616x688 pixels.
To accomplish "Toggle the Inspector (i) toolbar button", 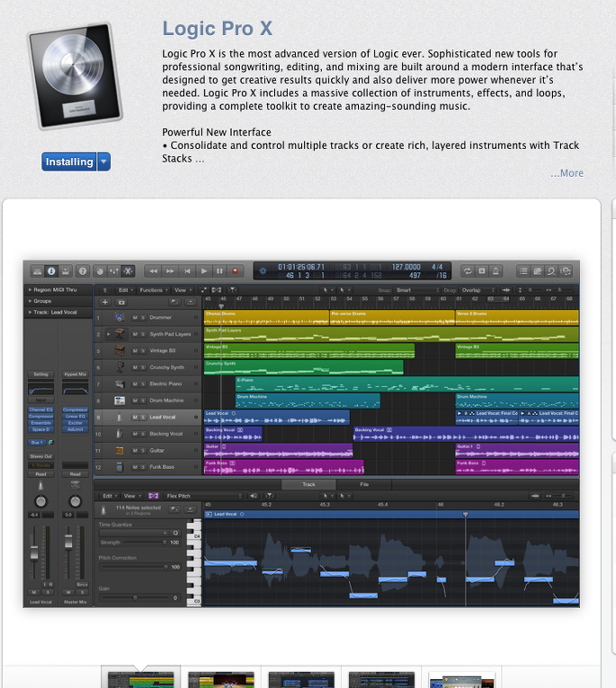I will tap(51, 271).
